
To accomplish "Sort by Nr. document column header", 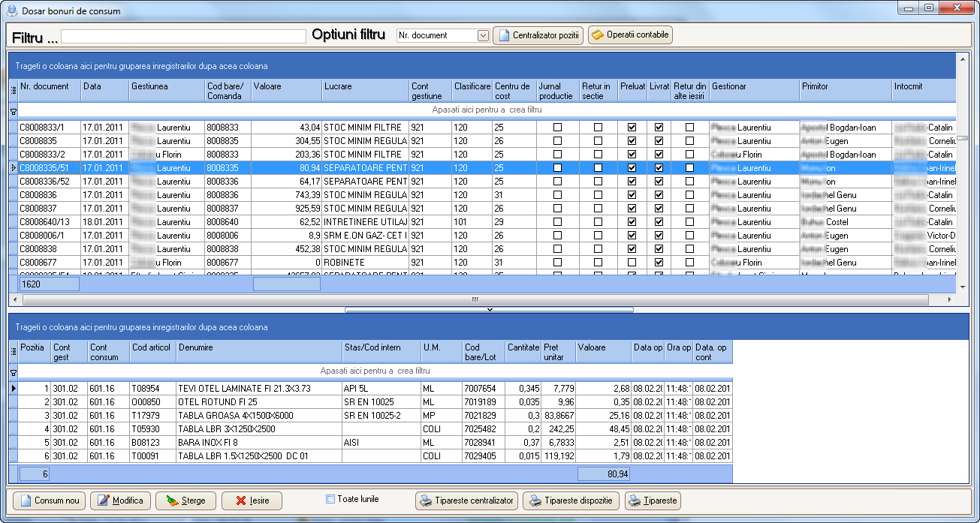I will click(50, 91).
